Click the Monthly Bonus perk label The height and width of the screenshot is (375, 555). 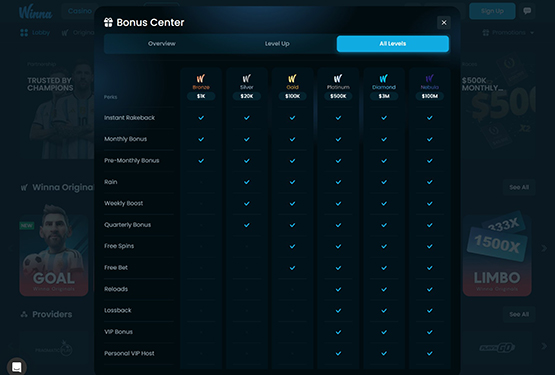coord(125,139)
